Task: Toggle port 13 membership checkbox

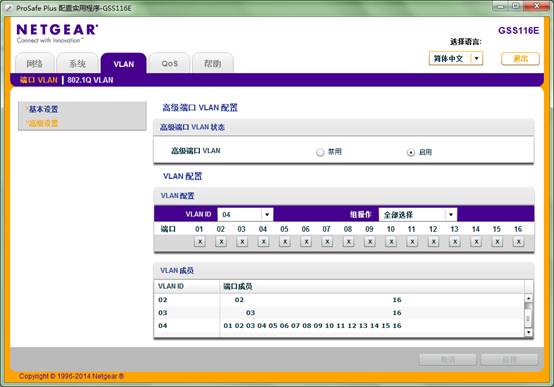Action: (455, 242)
